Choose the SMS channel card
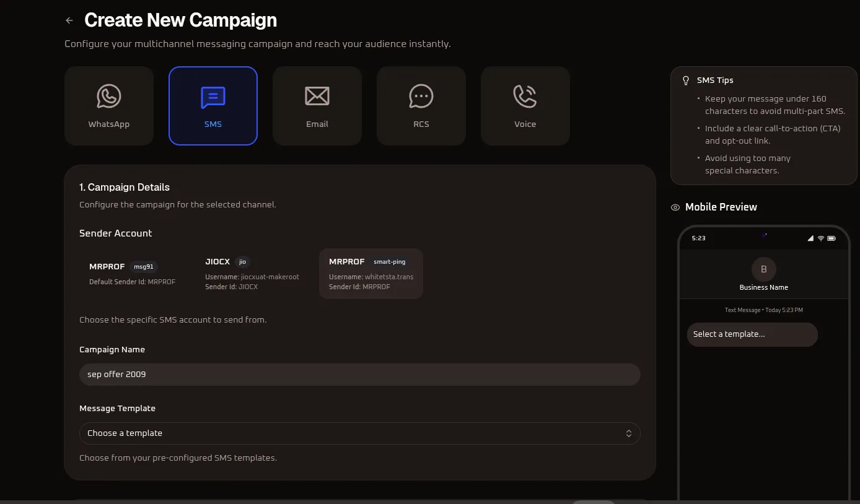Screen dimensions: 860x504 [x=213, y=106]
